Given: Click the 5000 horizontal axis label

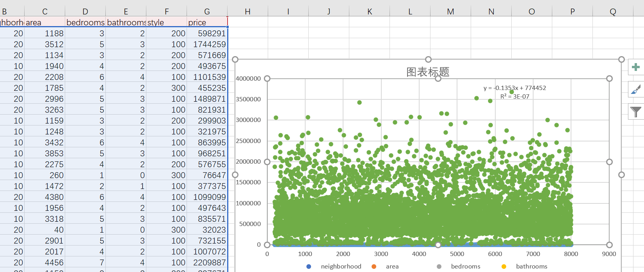Looking at the screenshot, I should coord(457,254).
